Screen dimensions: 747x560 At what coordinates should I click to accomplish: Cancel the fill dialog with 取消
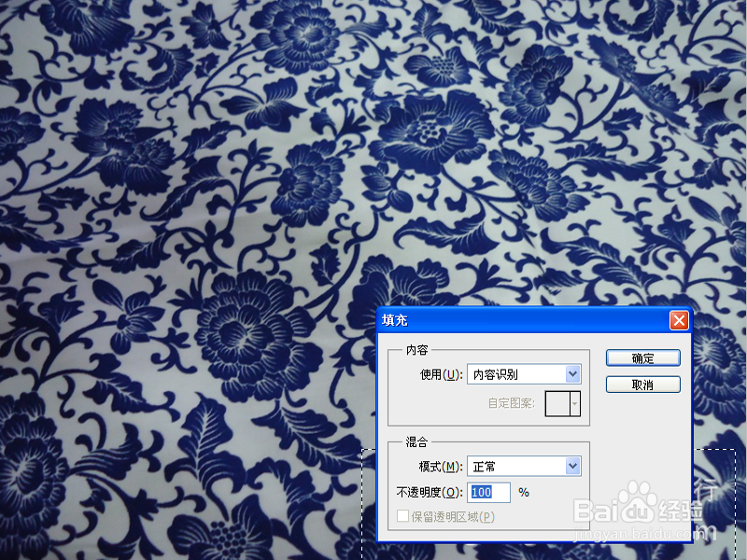[x=642, y=385]
